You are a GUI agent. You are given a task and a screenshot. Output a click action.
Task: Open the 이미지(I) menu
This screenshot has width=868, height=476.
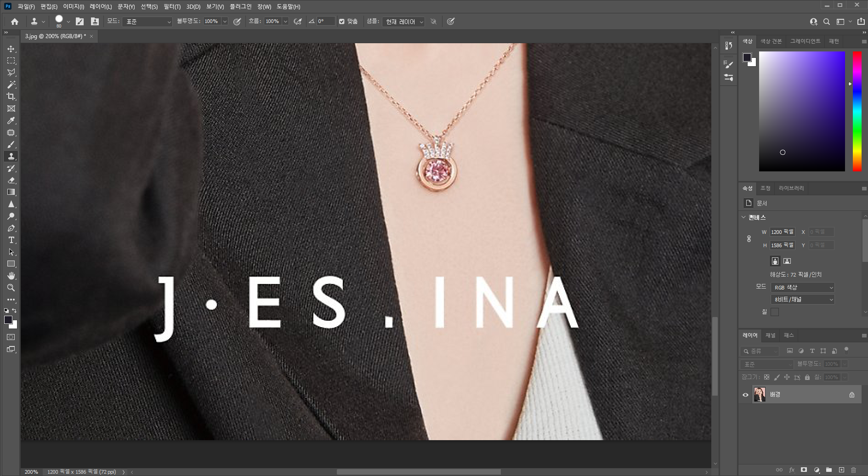pos(74,6)
